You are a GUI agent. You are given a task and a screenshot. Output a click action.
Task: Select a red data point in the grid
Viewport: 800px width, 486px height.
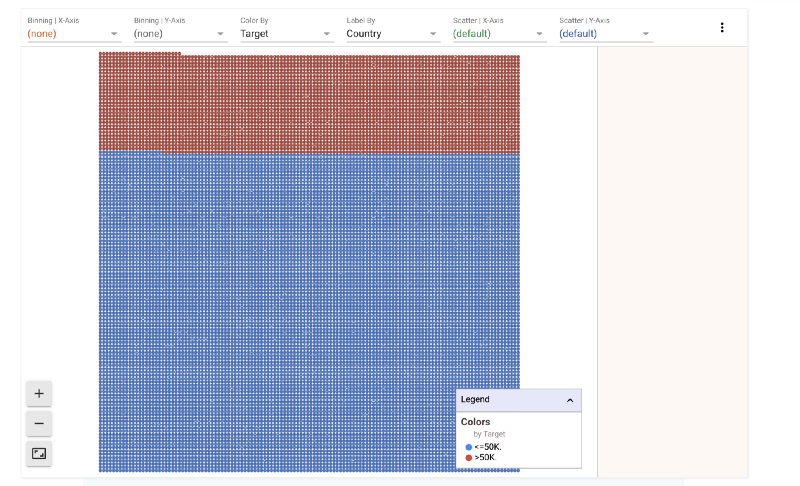pyautogui.click(x=309, y=102)
